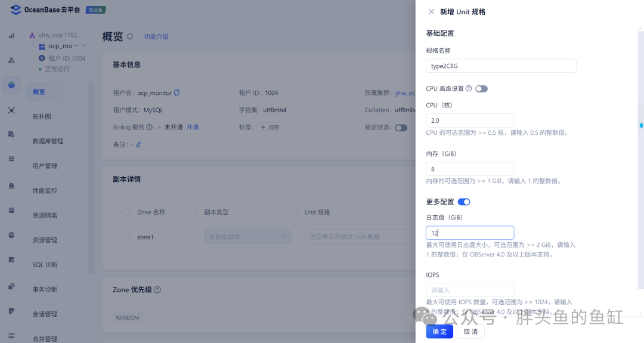Click the RANDOM priority tag

tap(128, 317)
